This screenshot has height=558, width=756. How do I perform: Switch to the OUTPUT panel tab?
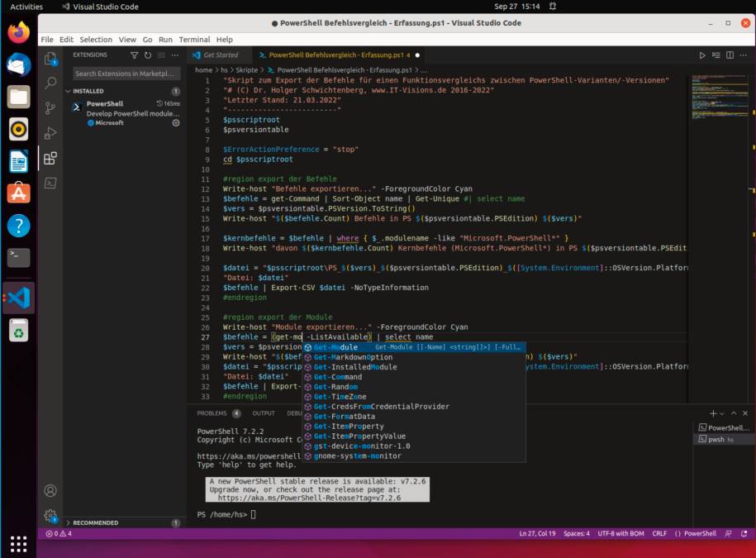point(264,413)
